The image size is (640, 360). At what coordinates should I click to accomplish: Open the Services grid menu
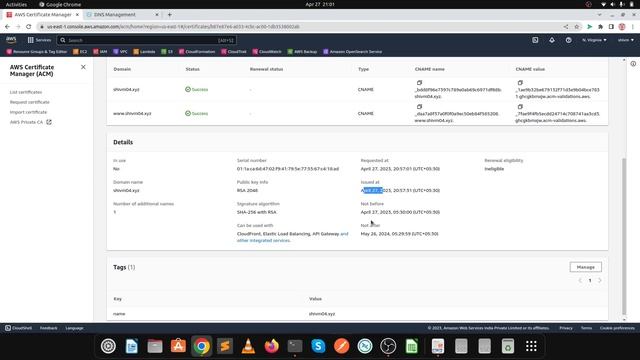(39, 40)
